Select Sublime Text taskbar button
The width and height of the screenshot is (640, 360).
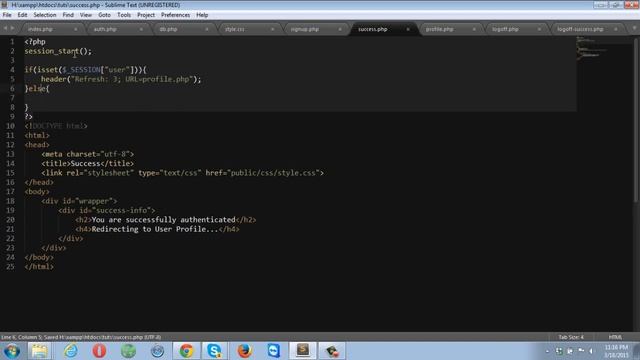303,351
